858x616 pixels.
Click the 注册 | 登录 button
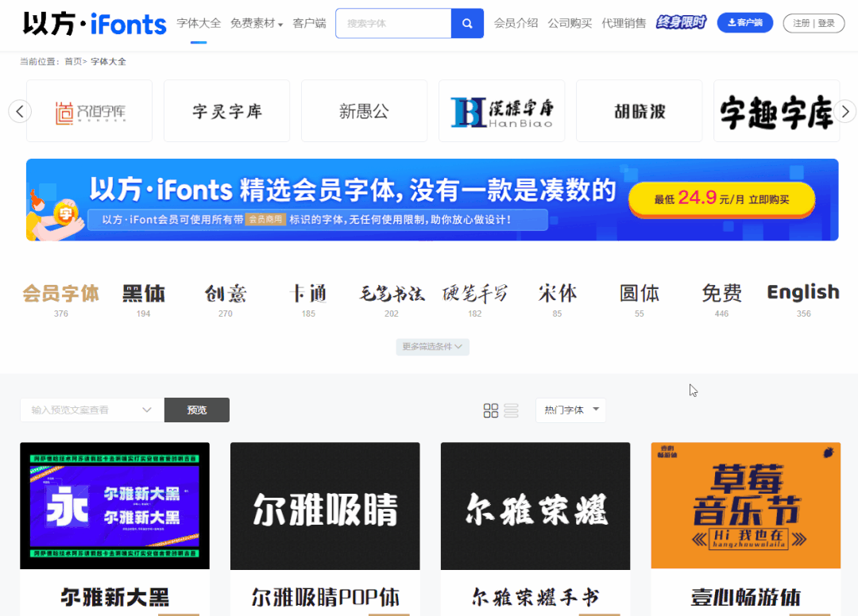point(814,23)
